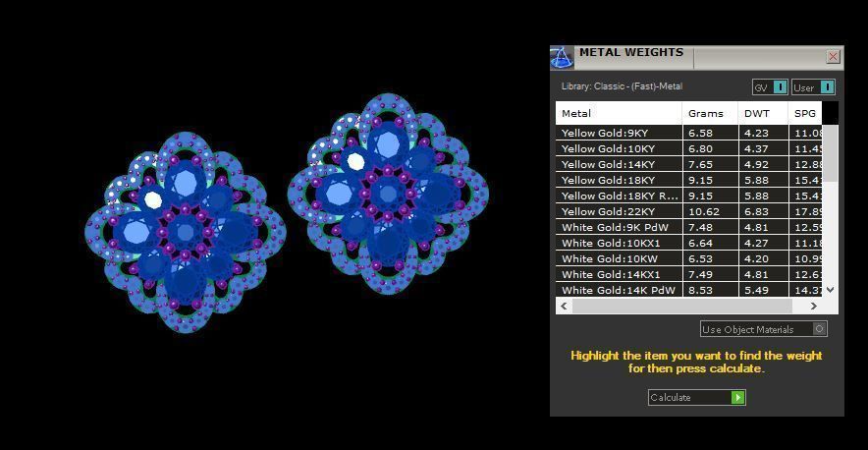Sort by the Metal column header
This screenshot has height=450, width=868.
click(x=619, y=114)
